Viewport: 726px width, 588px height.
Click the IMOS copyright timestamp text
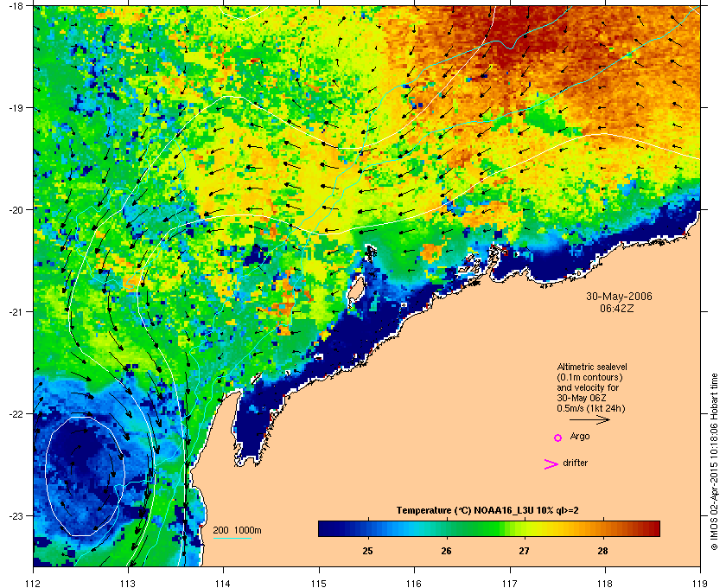click(714, 461)
